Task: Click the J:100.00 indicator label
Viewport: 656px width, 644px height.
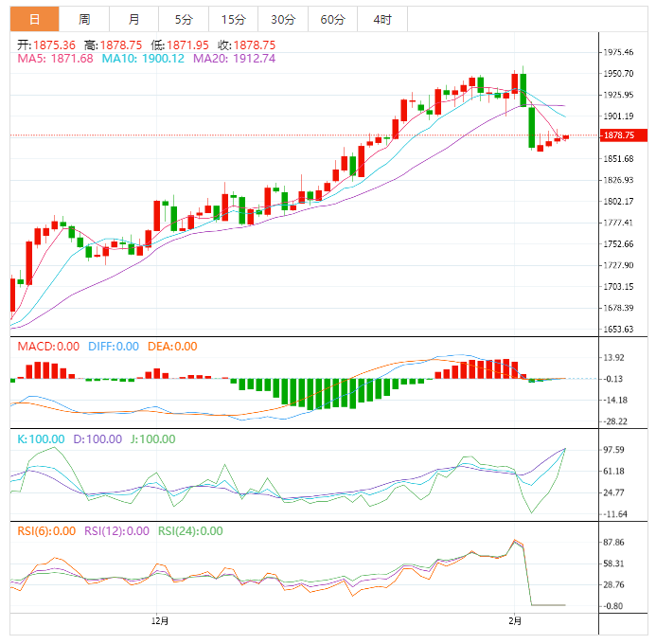Action: coord(152,438)
